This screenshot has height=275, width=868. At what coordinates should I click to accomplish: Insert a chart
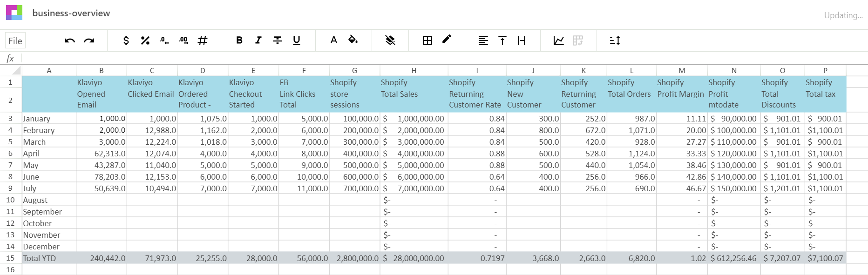pyautogui.click(x=559, y=40)
